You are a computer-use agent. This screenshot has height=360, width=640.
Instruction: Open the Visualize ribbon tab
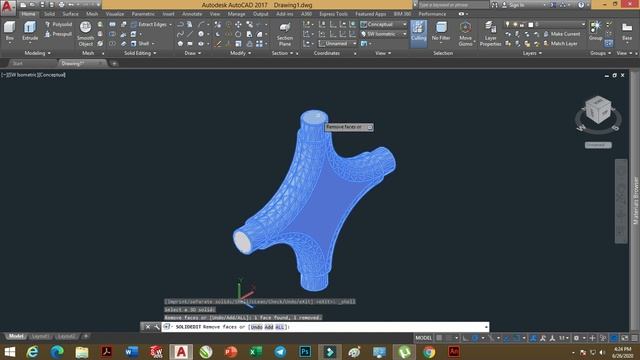click(x=115, y=14)
